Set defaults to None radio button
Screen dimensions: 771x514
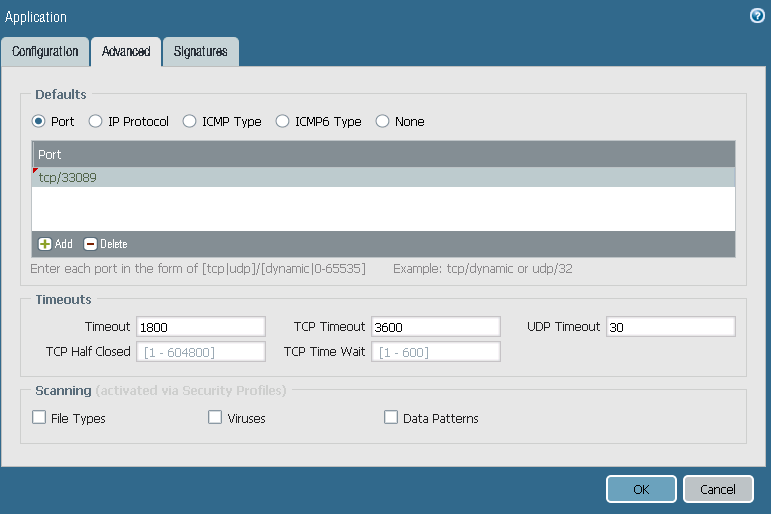382,121
